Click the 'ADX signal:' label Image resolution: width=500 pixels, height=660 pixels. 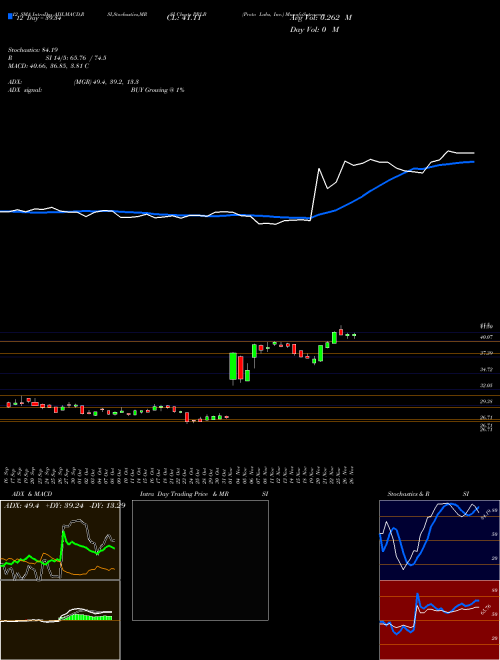pos(25,90)
